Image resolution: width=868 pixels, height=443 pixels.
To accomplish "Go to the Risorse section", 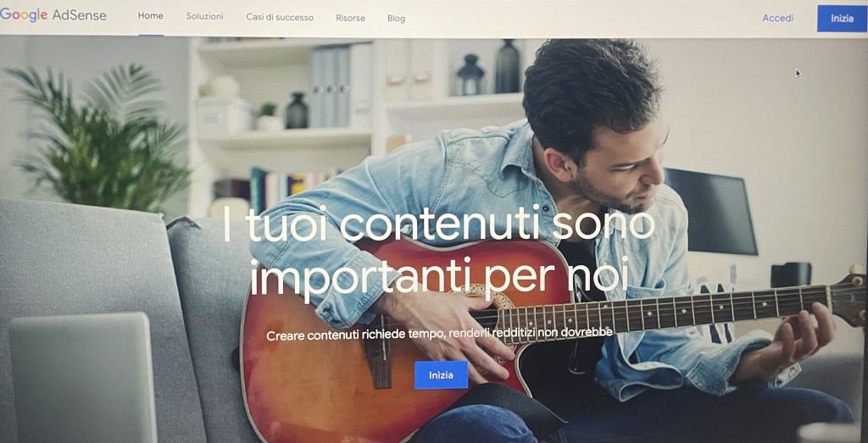I will (350, 19).
